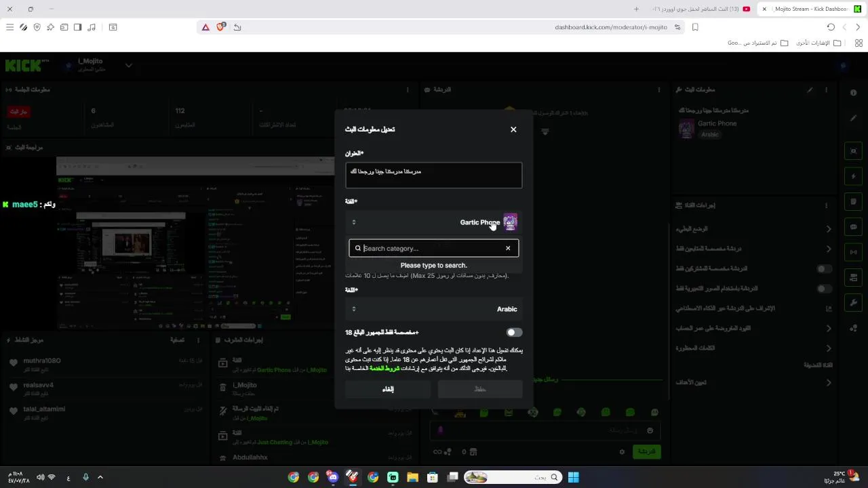The width and height of the screenshot is (868, 488).
Task: Click the Gartic Phone category thumbnail in dialog
Action: tap(510, 222)
